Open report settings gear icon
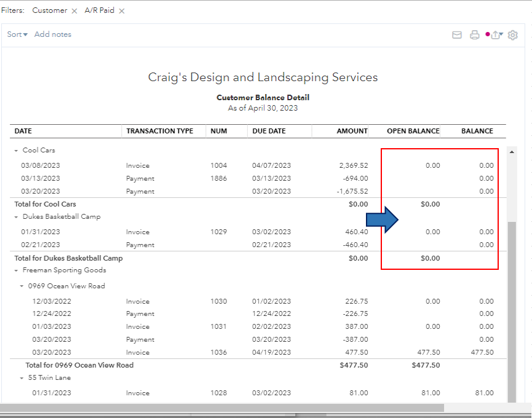This screenshot has width=532, height=418. coord(513,35)
